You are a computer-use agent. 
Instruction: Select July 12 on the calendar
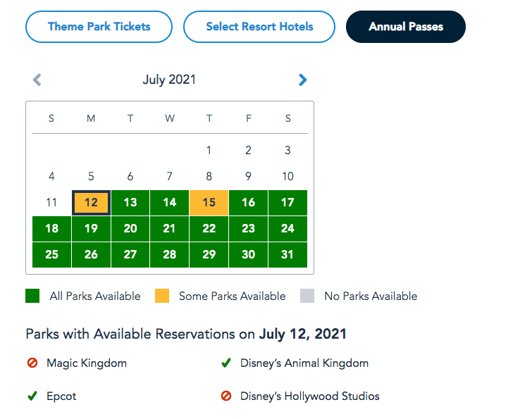click(x=91, y=203)
